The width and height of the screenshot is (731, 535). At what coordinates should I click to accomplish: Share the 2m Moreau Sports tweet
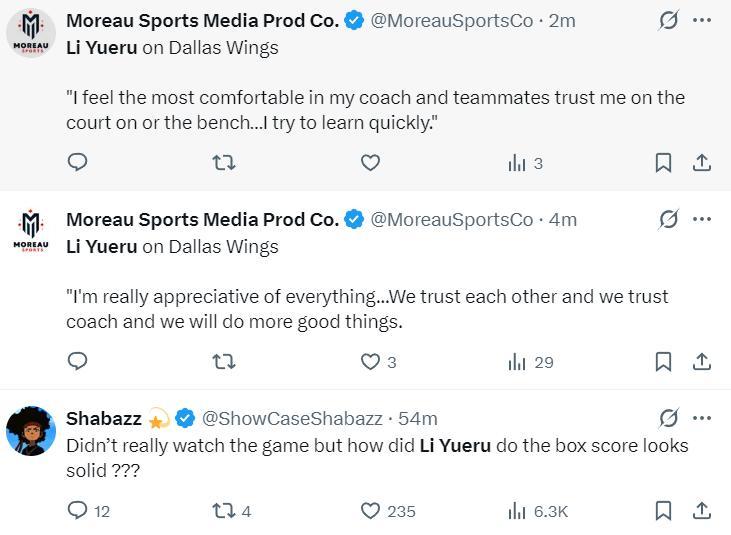(702, 162)
